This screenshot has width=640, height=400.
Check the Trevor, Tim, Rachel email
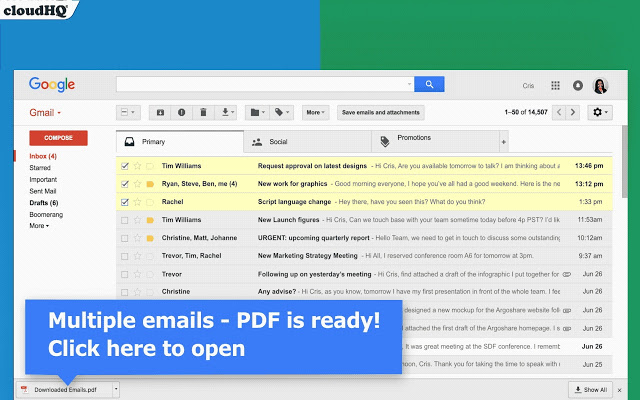click(124, 256)
